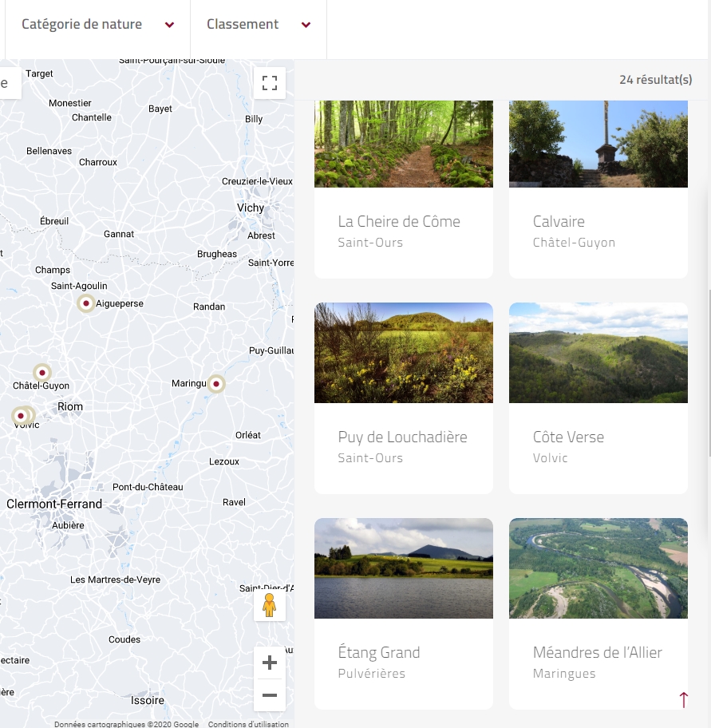Open the Calvaire cross photo
Image resolution: width=711 pixels, height=728 pixels.
pos(598,144)
